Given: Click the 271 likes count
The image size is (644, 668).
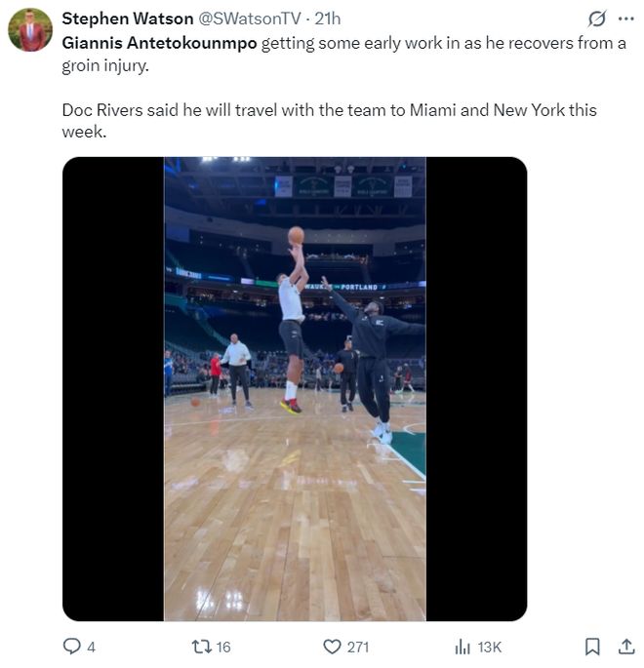Looking at the screenshot, I should [x=358, y=647].
